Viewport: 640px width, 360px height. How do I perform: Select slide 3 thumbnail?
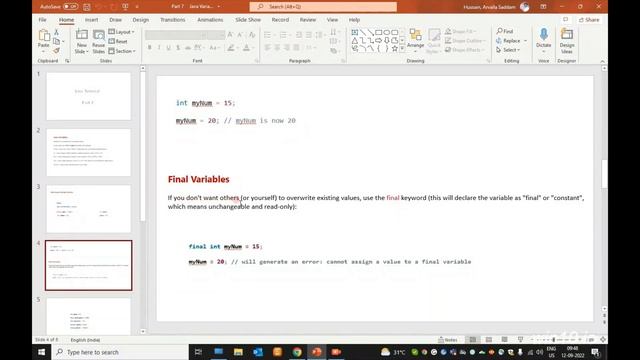point(89,209)
